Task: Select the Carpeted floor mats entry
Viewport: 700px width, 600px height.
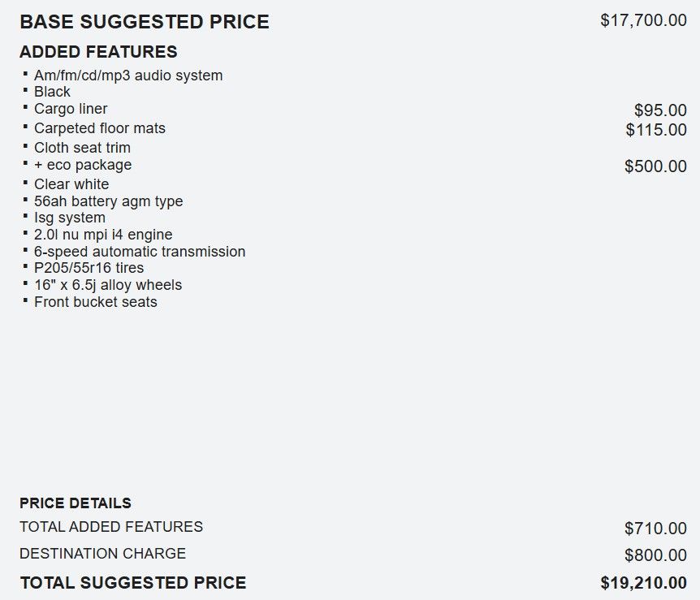Action: [x=99, y=128]
